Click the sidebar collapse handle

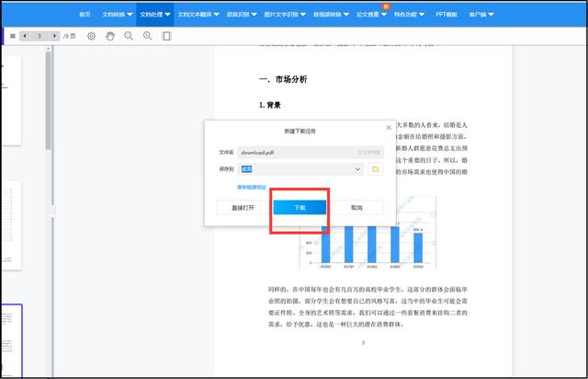click(x=53, y=211)
